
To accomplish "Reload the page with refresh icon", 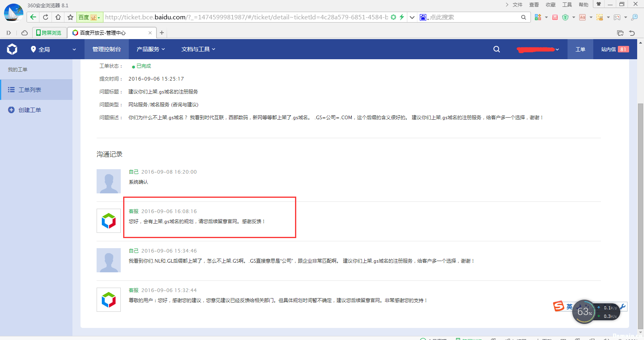I will (x=45, y=17).
